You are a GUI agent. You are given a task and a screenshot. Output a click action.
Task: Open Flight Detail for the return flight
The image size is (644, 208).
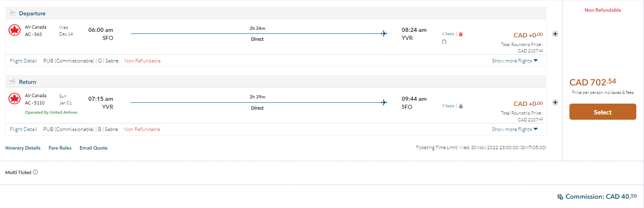pyautogui.click(x=23, y=129)
